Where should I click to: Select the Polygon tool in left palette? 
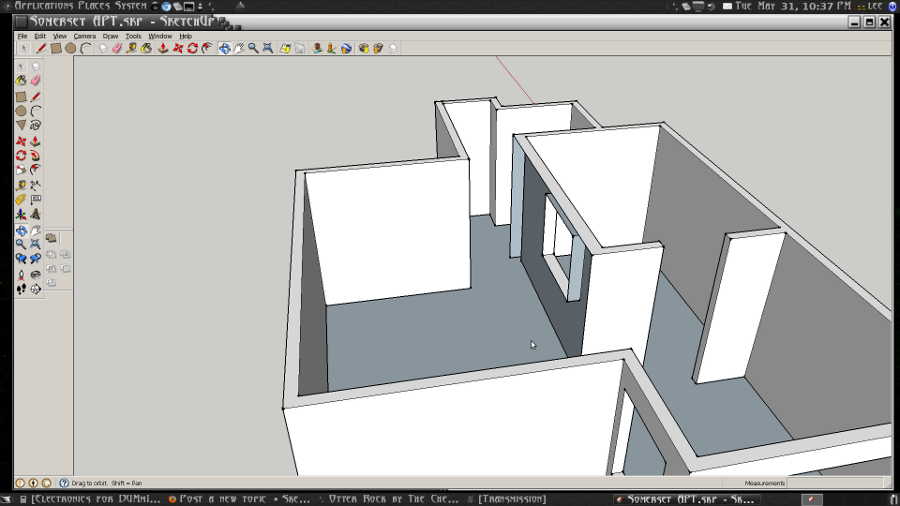pos(20,126)
